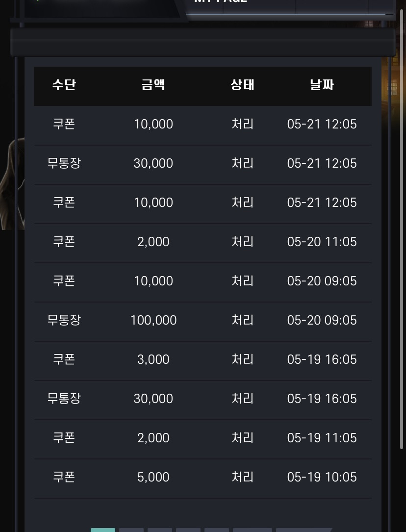Click 처리 status in the 5,000 row
The image size is (406, 532).
pos(243,477)
